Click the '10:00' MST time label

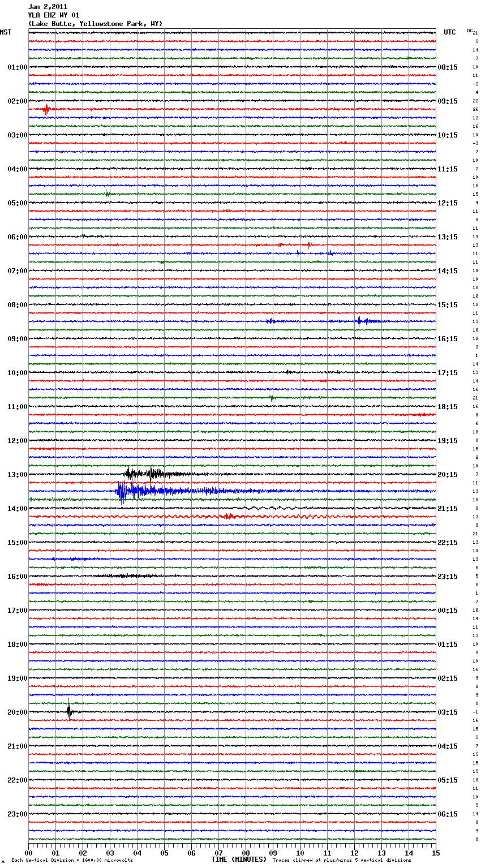[18, 373]
